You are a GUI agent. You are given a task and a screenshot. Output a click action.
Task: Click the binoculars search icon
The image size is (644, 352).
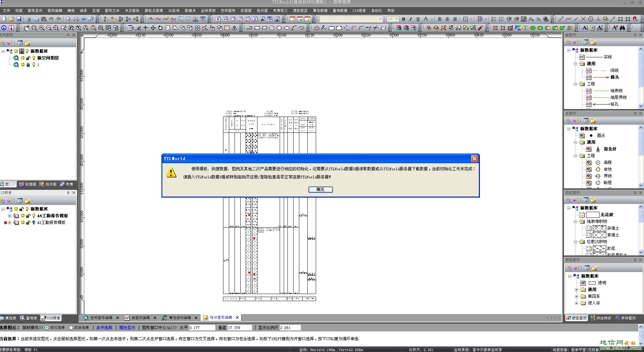[622, 28]
